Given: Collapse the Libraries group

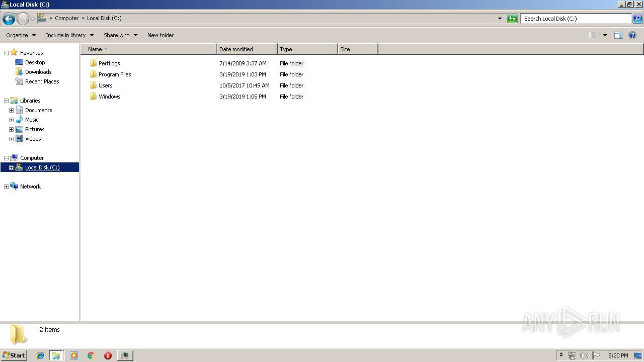Looking at the screenshot, I should tap(6, 101).
